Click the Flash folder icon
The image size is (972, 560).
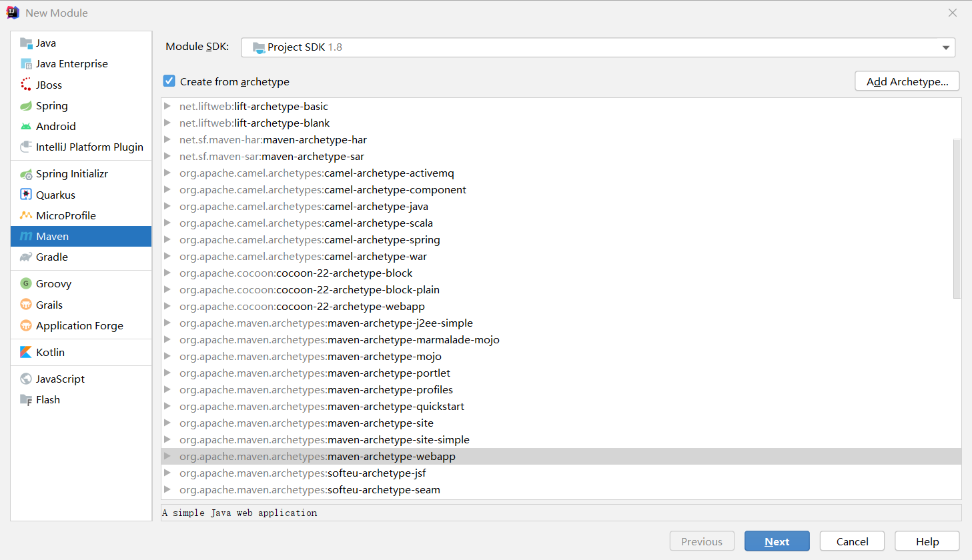pos(26,400)
